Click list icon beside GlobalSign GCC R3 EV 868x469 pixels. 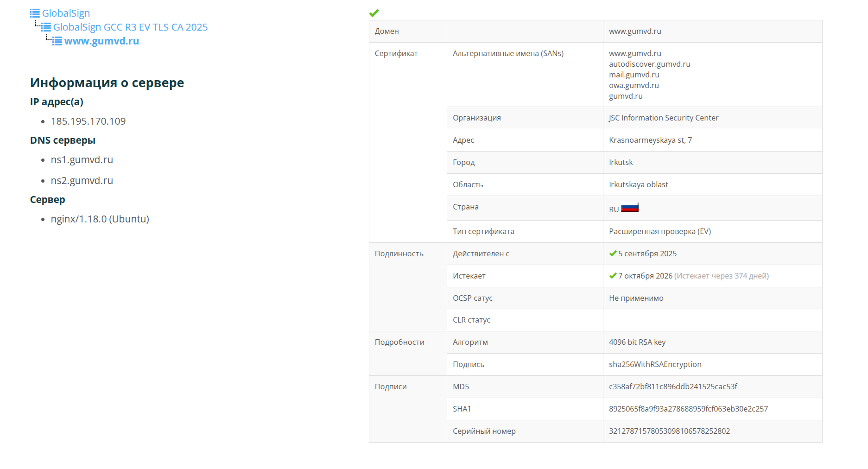46,27
